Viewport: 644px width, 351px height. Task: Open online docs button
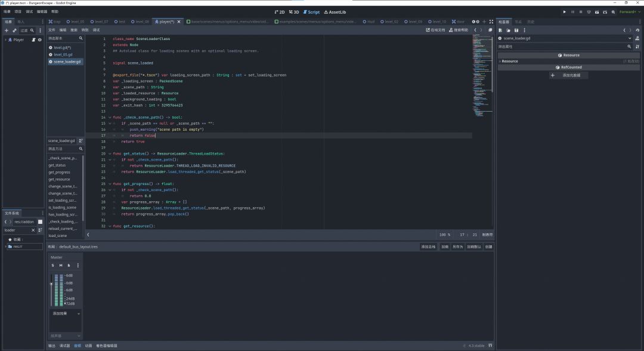pyautogui.click(x=435, y=30)
